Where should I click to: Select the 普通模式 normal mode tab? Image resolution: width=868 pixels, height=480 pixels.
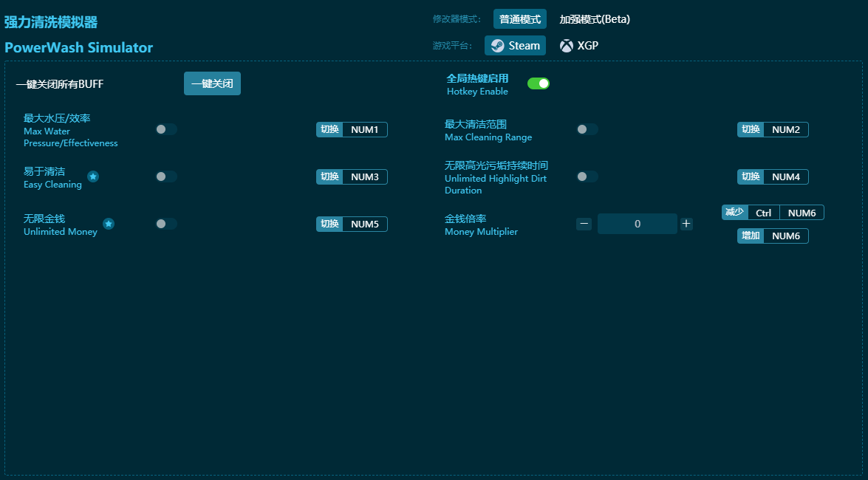point(520,19)
